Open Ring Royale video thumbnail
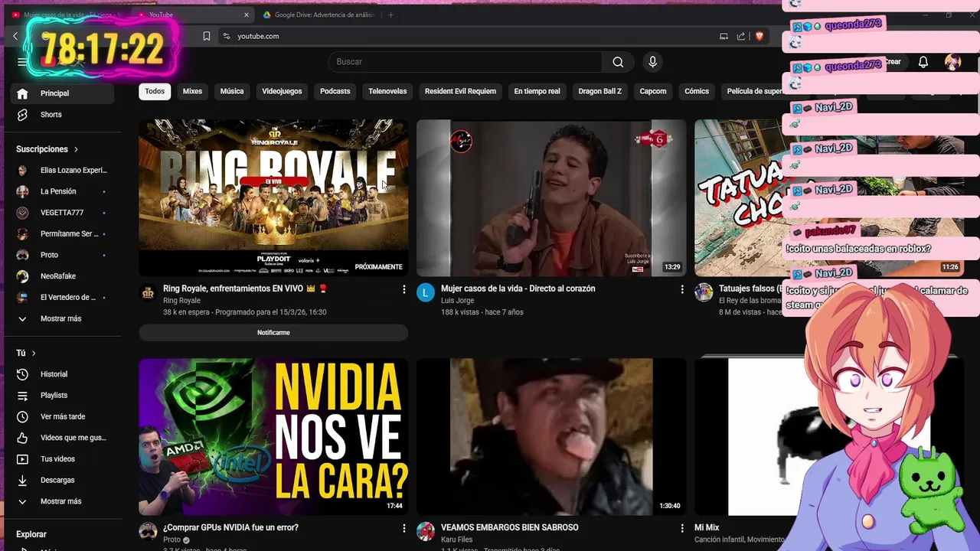980x551 pixels. pyautogui.click(x=273, y=197)
